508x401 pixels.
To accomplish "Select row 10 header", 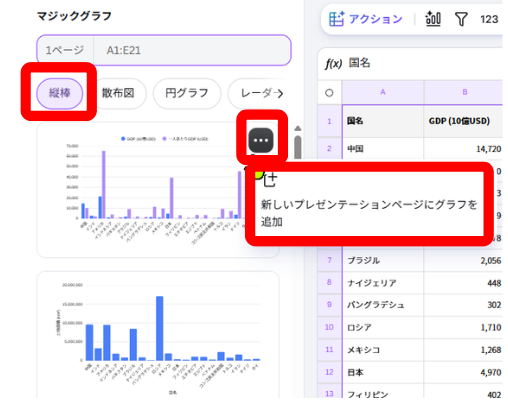I will tap(329, 327).
